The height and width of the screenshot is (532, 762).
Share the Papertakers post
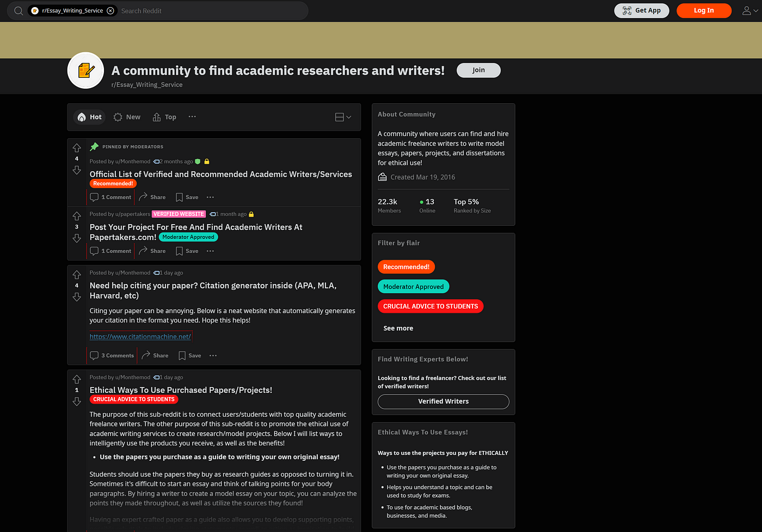click(x=152, y=251)
